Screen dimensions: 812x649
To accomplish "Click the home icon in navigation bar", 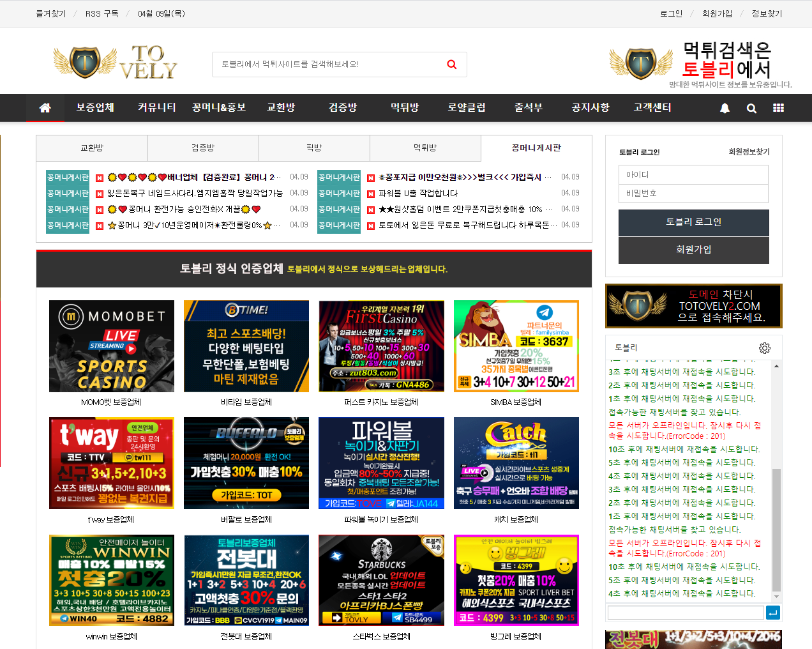I will coord(45,108).
